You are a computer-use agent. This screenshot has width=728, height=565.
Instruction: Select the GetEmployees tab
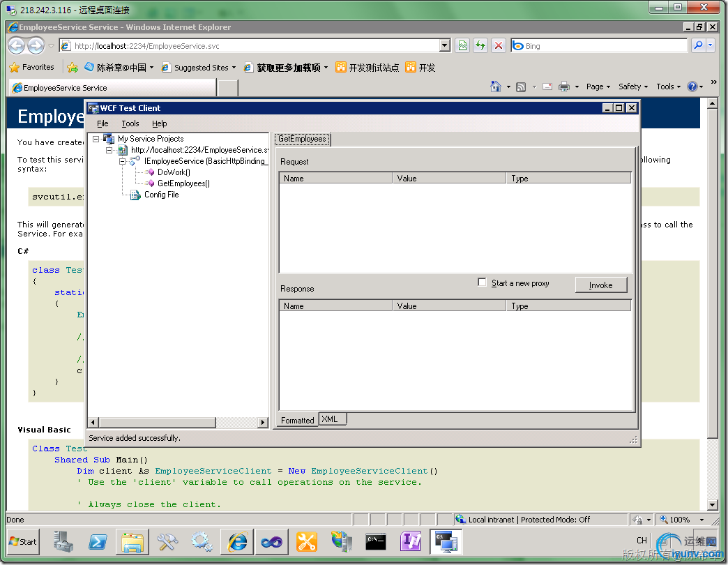[302, 139]
